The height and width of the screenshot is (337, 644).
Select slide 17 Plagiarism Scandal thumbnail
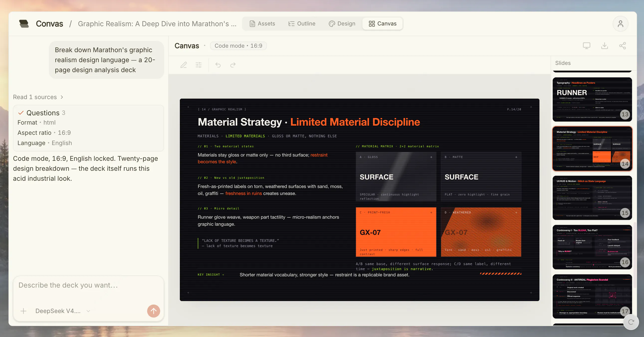point(592,296)
